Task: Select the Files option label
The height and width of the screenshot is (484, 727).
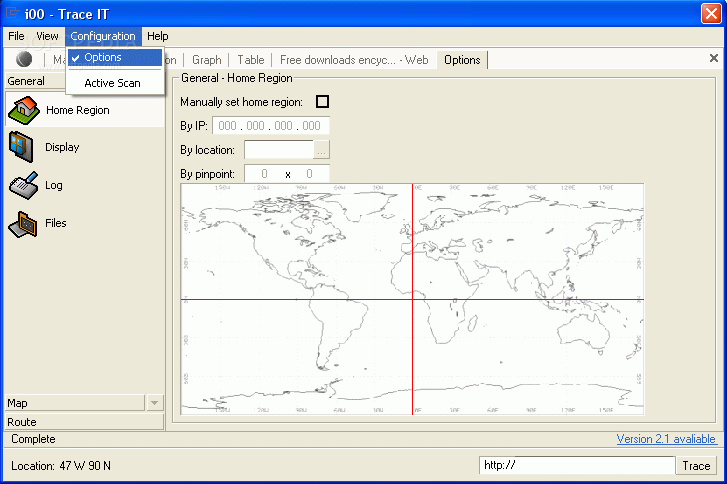Action: pos(56,223)
